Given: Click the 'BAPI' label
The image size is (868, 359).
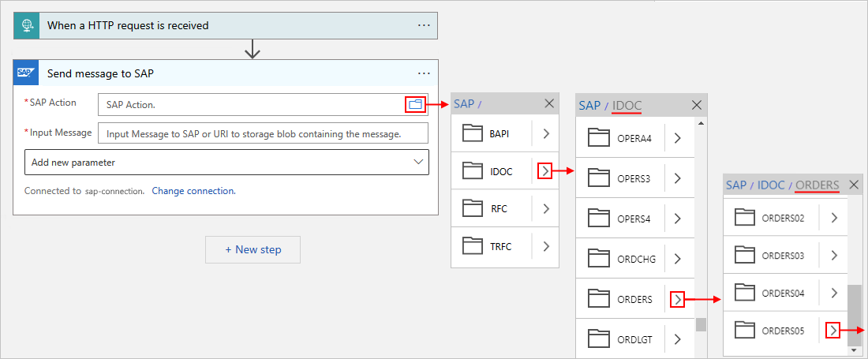Looking at the screenshot, I should [499, 133].
